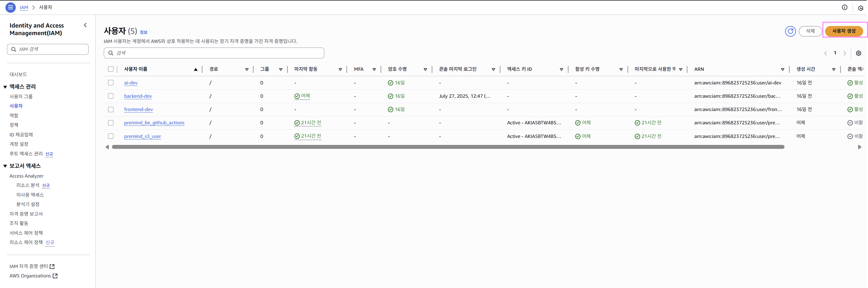
Task: Click the 사용자 생성 button
Action: (x=844, y=31)
